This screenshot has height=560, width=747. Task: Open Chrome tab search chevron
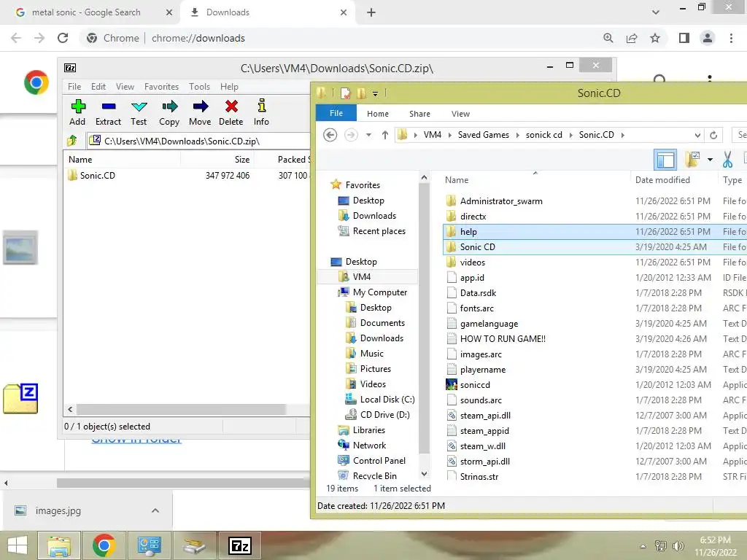pos(656,12)
